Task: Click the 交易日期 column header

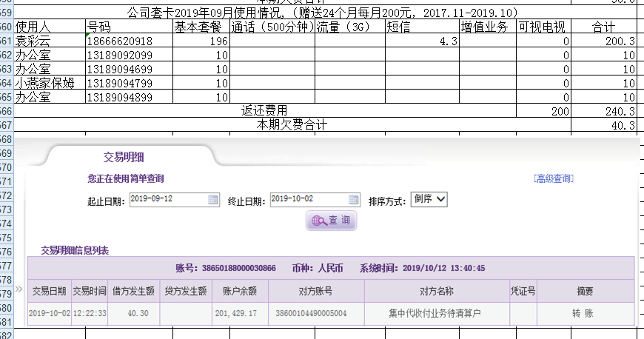Action: click(49, 292)
